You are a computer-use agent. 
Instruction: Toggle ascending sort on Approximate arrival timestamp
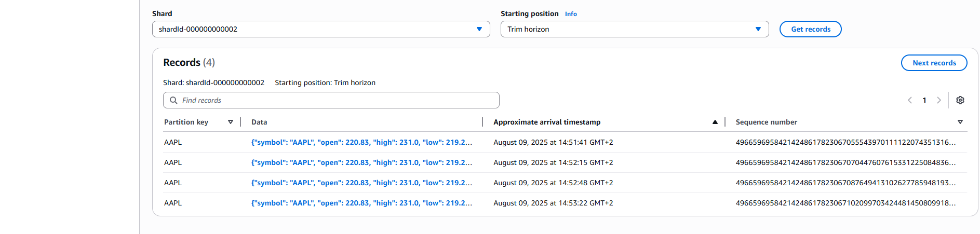click(715, 122)
